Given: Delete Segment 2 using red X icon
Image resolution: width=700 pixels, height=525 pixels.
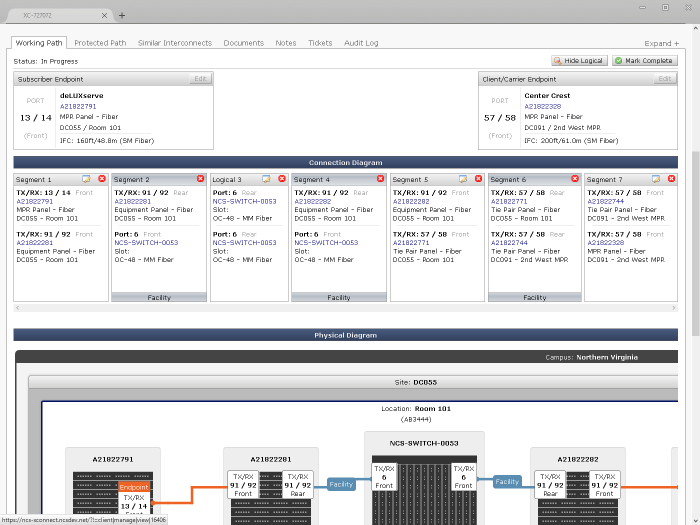Looking at the screenshot, I should pos(199,179).
